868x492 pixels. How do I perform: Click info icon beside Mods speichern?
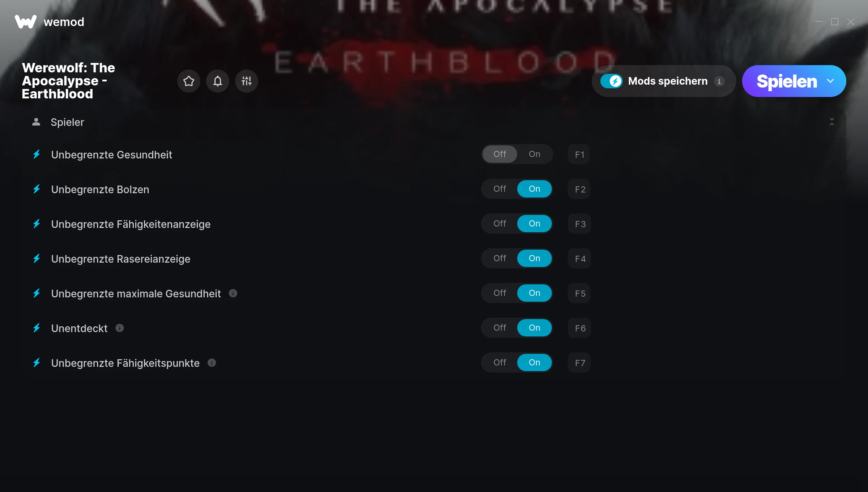(719, 81)
